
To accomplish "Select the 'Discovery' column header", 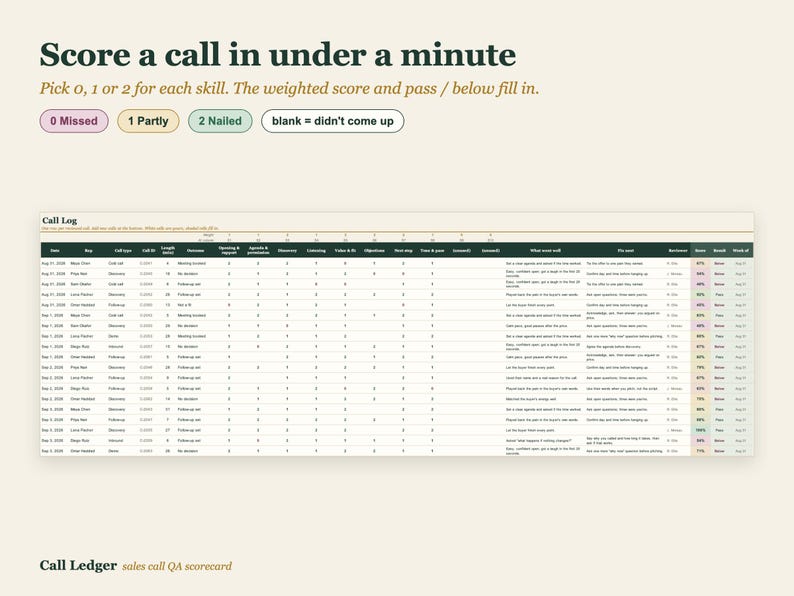I will (x=287, y=250).
